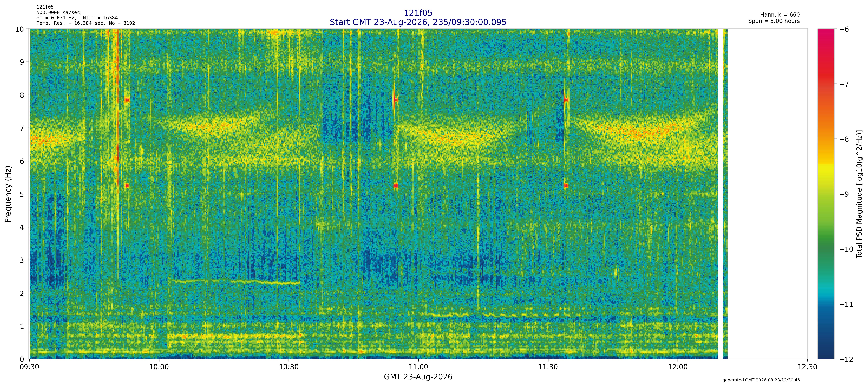The image size is (868, 387).
Task: Select frequency axis tick label "5"
Action: pyautogui.click(x=22, y=194)
